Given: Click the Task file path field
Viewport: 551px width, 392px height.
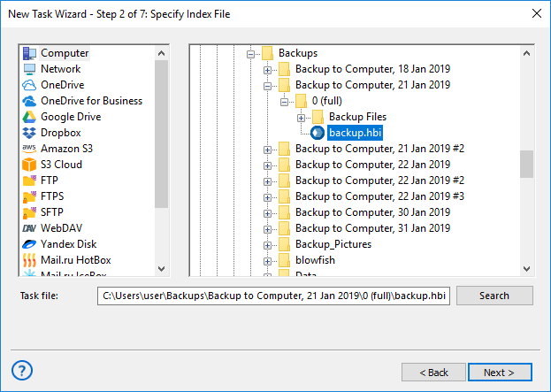Looking at the screenshot, I should click(x=274, y=296).
